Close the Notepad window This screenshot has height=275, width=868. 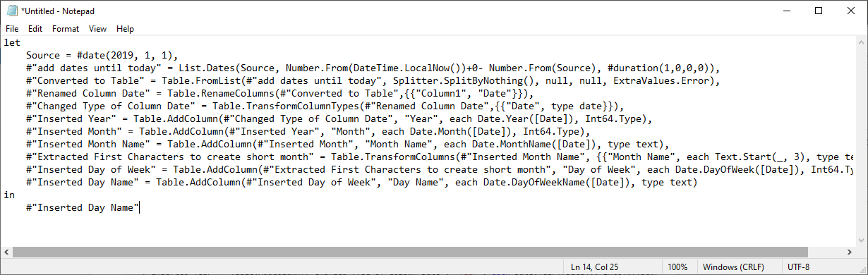(850, 11)
